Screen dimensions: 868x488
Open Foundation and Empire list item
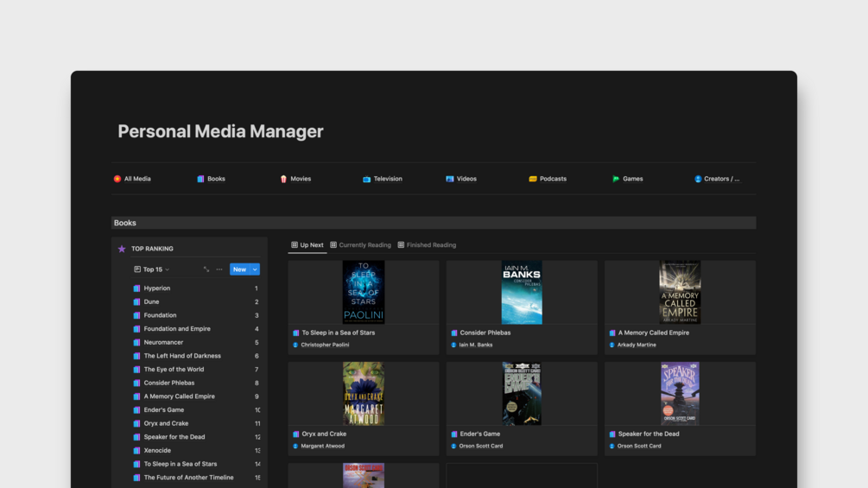[196, 329]
